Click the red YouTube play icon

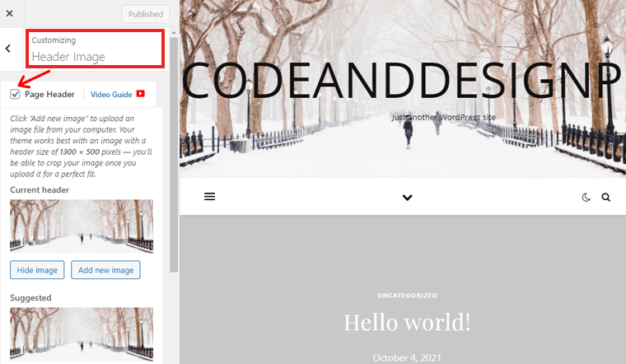coord(141,94)
